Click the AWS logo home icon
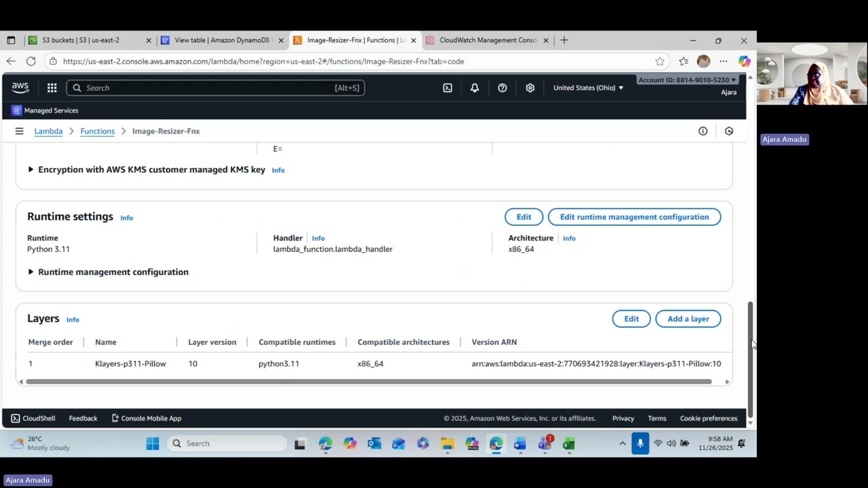 click(x=20, y=87)
